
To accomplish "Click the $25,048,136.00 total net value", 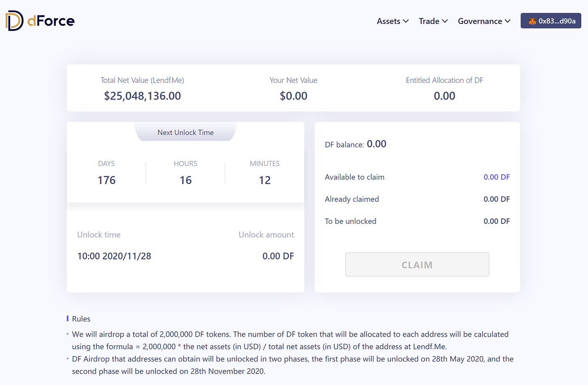I will (142, 96).
